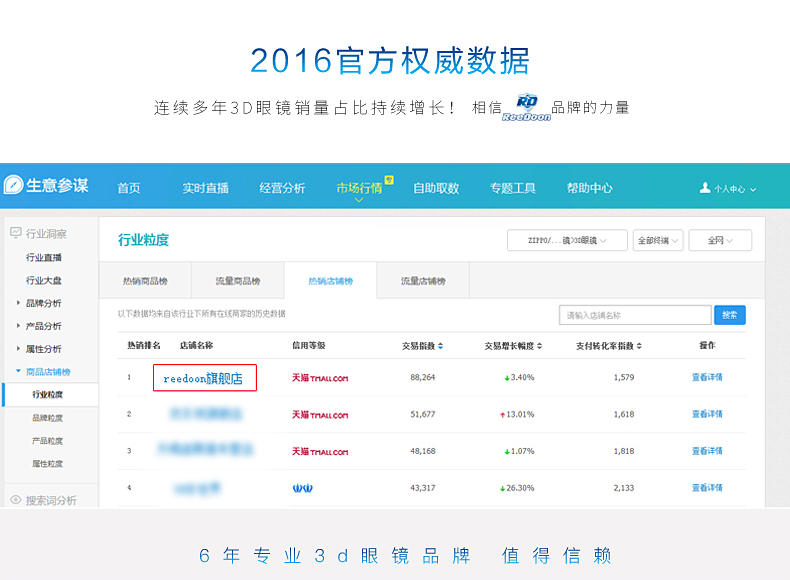Viewport: 790px width, 580px height.
Task: Open the 全部终端 dropdown
Action: click(659, 240)
